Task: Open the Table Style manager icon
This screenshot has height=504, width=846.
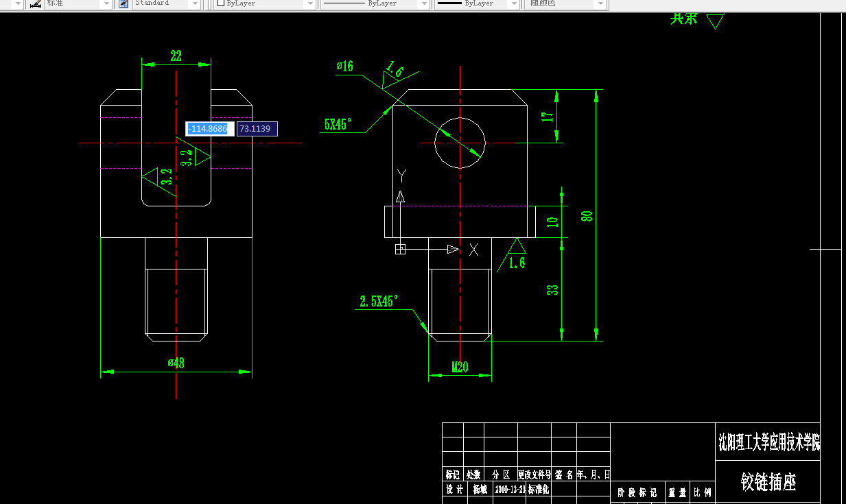Action: click(x=124, y=3)
